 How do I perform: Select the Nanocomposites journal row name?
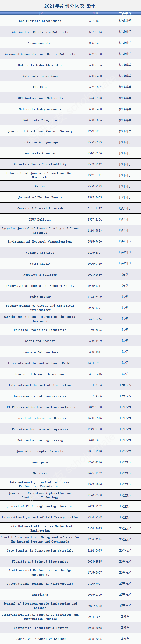coord(40,43)
